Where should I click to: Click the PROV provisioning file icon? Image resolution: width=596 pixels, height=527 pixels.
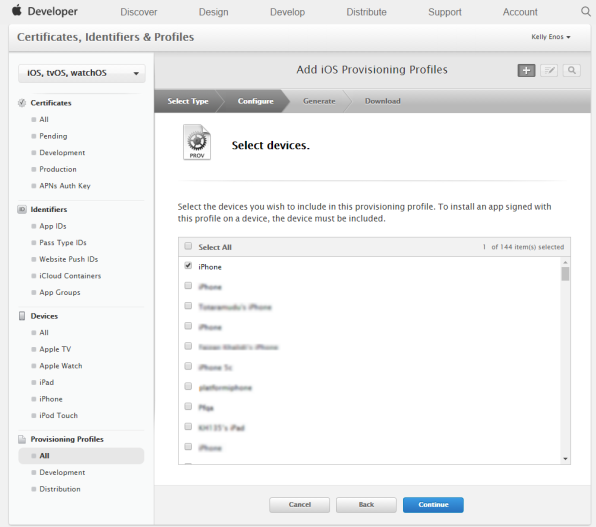tap(197, 142)
